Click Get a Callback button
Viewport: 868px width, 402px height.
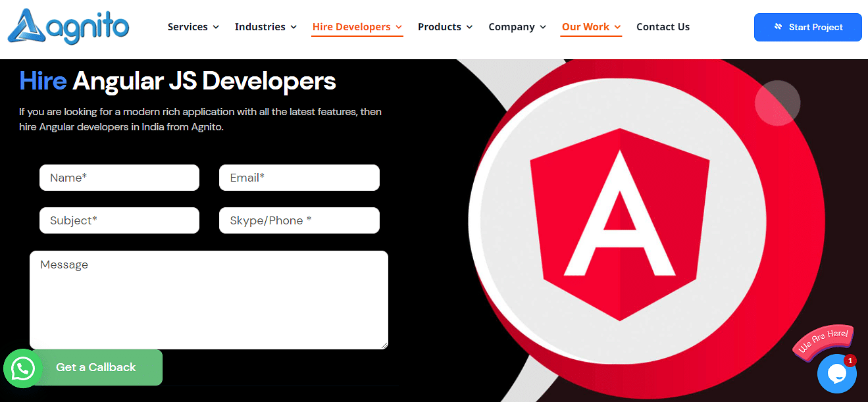tap(96, 367)
